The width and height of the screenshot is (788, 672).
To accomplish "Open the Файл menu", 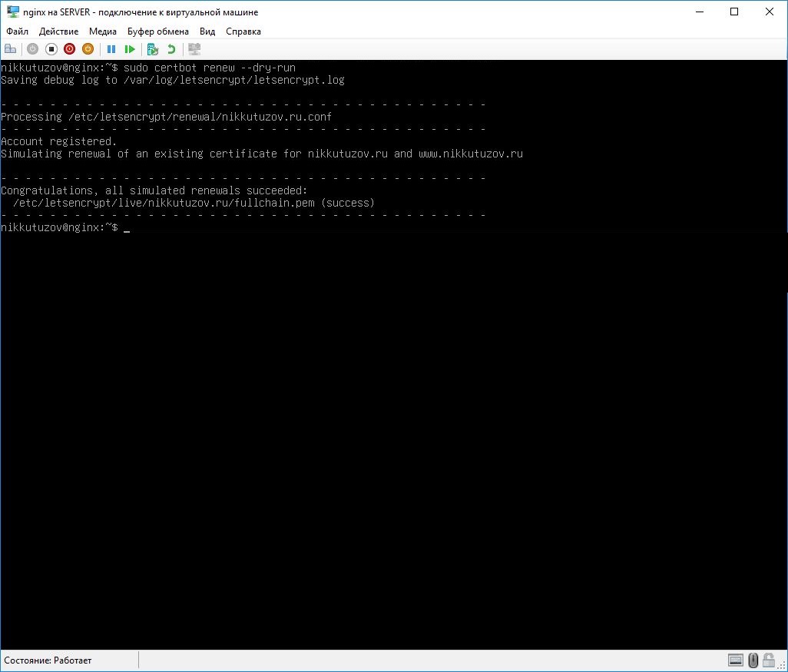I will pos(17,31).
